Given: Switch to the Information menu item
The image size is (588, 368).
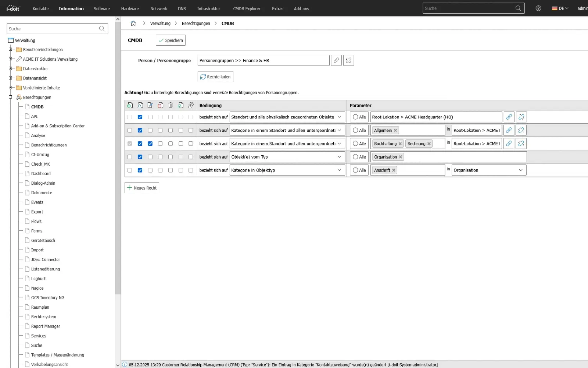Looking at the screenshot, I should [x=71, y=8].
